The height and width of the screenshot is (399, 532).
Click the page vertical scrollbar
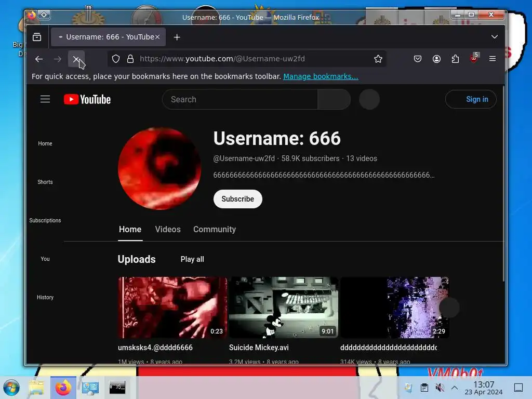click(x=503, y=183)
